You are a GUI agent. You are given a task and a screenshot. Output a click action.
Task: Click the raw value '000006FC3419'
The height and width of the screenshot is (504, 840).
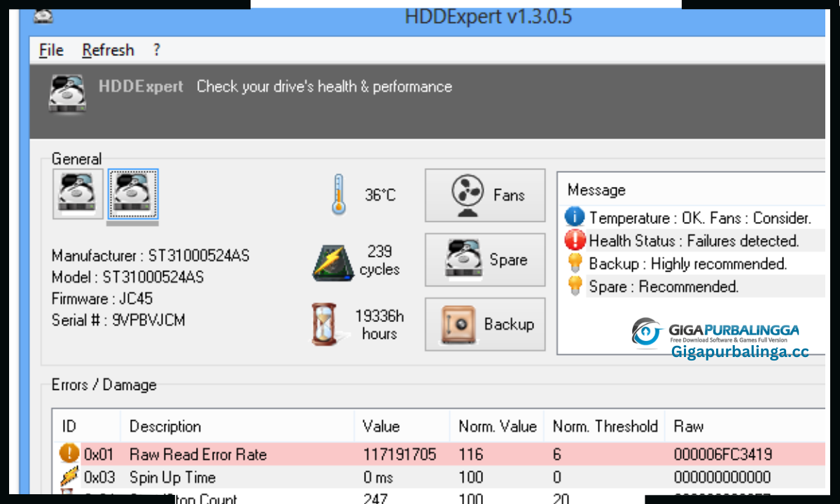click(723, 454)
